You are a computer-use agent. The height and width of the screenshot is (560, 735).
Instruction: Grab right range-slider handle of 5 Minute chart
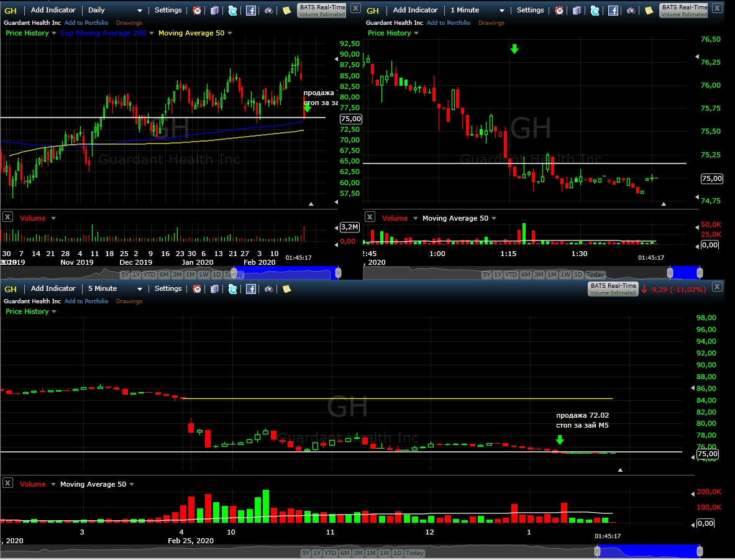coord(700,551)
